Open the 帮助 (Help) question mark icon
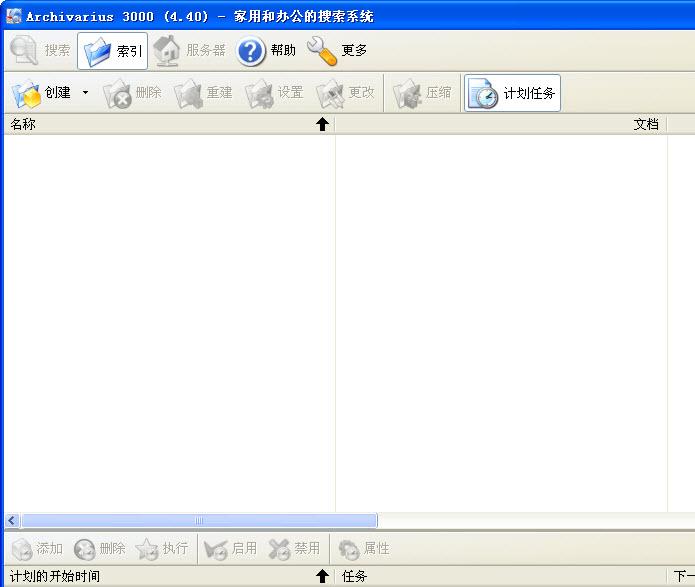This screenshot has height=587, width=695. pyautogui.click(x=251, y=51)
